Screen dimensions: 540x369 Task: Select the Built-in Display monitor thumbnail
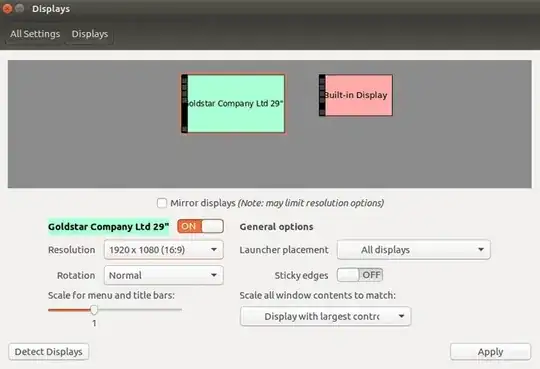356,95
